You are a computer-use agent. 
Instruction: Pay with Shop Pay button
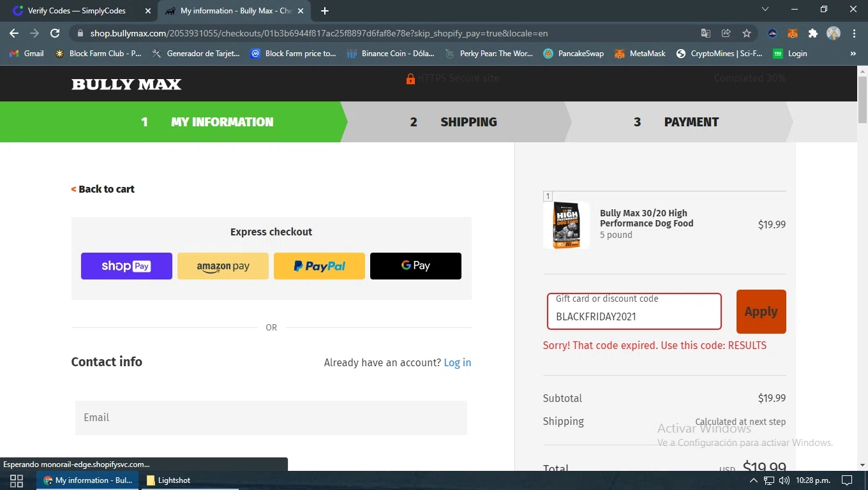click(x=126, y=266)
